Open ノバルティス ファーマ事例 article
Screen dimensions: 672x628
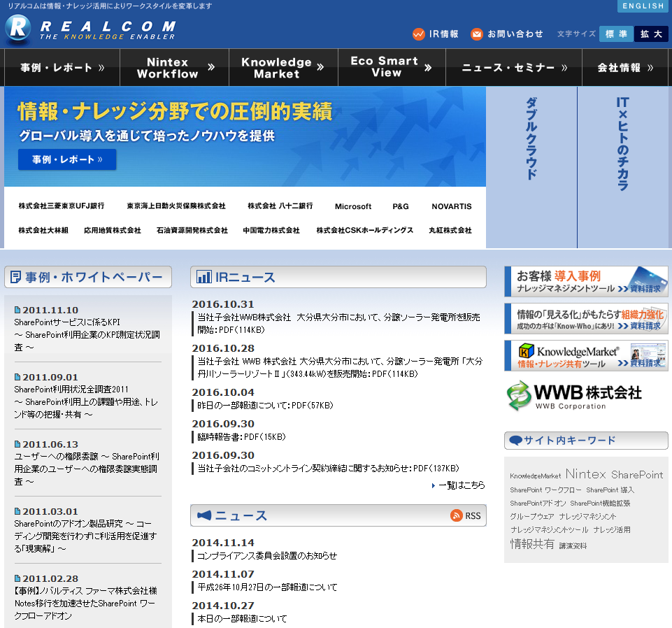click(x=86, y=603)
